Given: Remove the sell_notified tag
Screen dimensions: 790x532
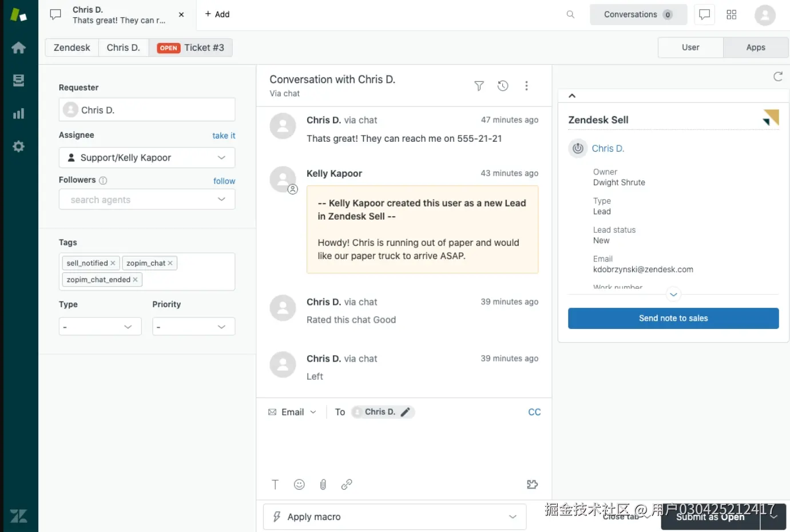Looking at the screenshot, I should [113, 263].
